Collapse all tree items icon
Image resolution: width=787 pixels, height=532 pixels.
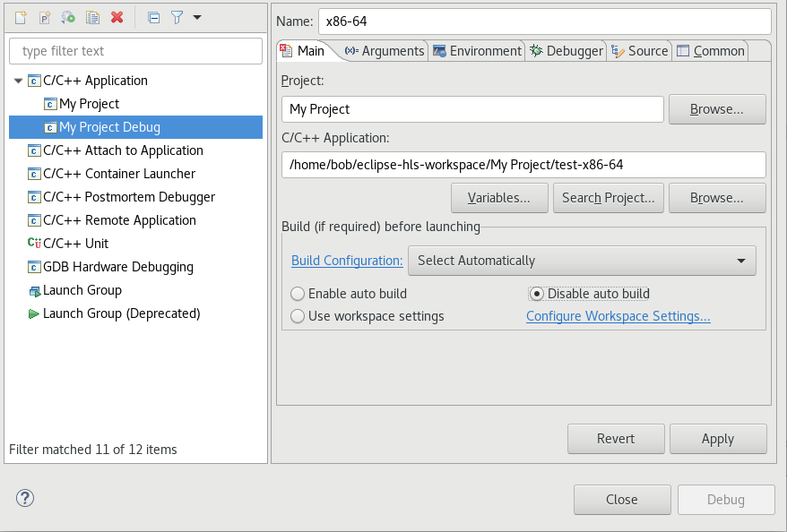click(x=153, y=17)
